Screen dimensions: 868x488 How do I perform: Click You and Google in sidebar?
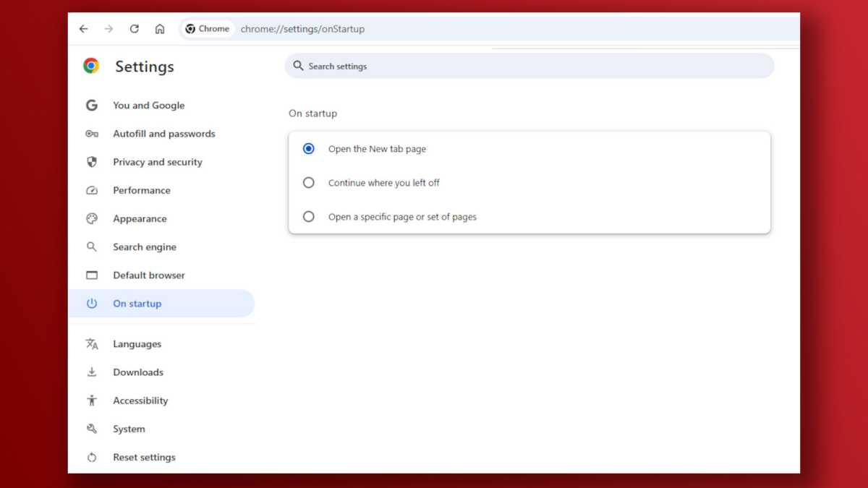(148, 106)
